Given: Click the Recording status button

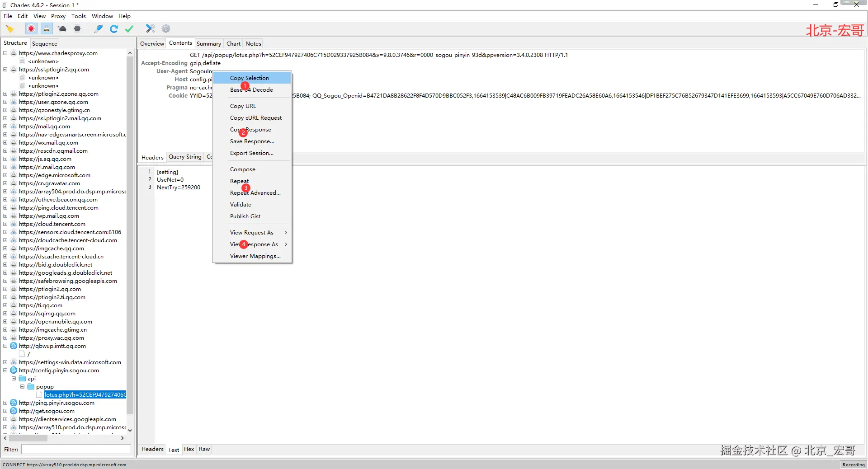Looking at the screenshot, I should [x=854, y=464].
